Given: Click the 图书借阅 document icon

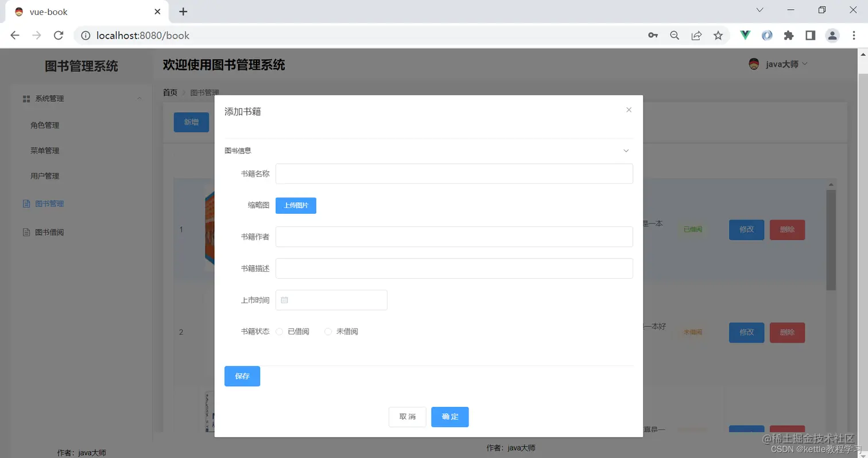Looking at the screenshot, I should pyautogui.click(x=26, y=232).
